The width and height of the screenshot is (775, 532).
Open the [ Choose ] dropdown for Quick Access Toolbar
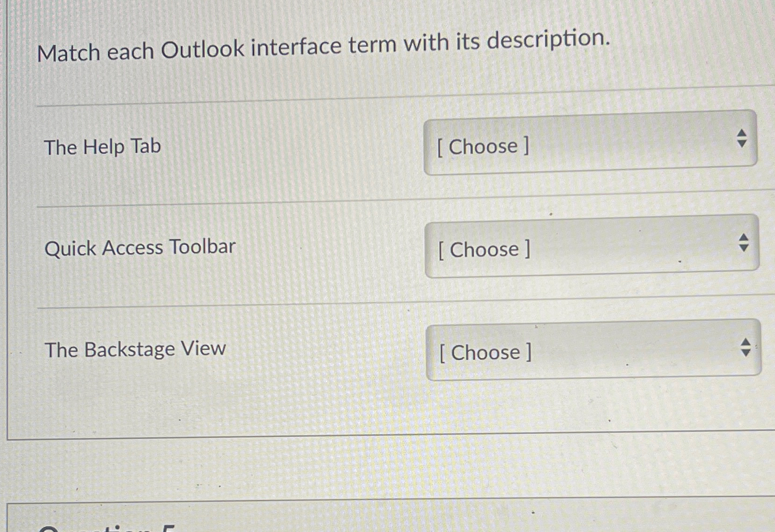click(590, 246)
